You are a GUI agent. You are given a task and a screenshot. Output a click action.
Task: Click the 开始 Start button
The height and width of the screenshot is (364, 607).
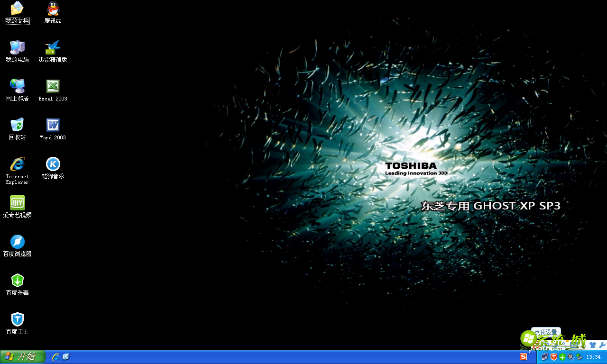coord(22,357)
